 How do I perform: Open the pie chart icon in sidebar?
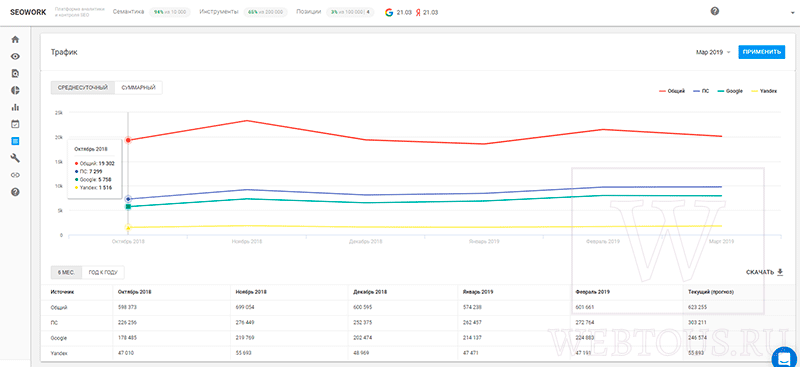[x=15, y=90]
